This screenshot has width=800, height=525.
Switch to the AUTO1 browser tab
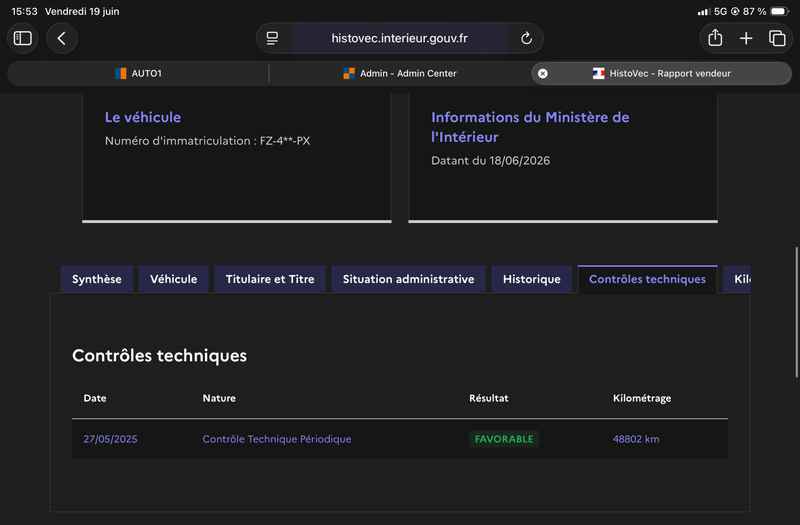pyautogui.click(x=138, y=73)
